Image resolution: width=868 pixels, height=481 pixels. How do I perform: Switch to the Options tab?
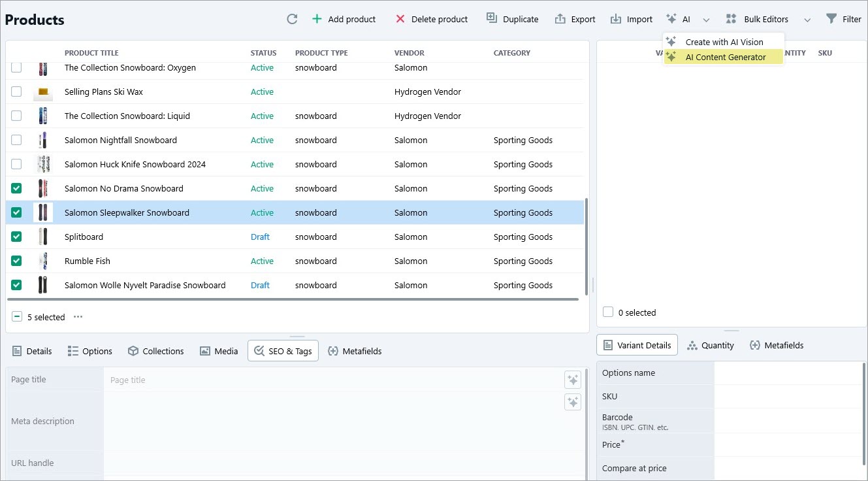[90, 351]
